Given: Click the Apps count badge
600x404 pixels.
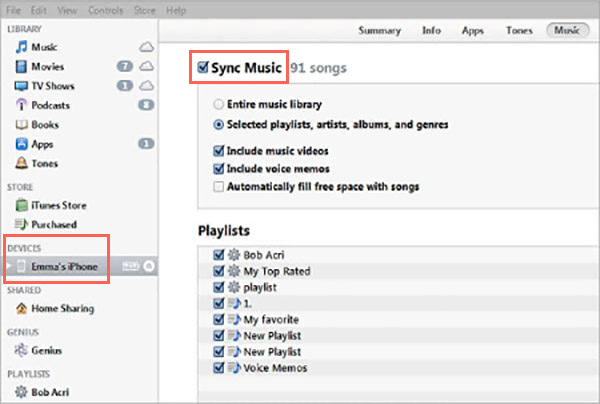Looking at the screenshot, I should [x=146, y=144].
